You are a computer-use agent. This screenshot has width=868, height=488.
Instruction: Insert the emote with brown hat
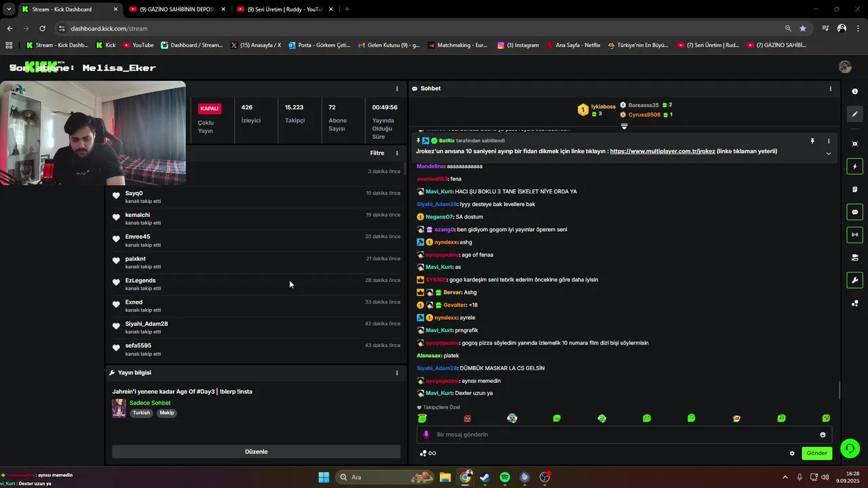(736, 418)
